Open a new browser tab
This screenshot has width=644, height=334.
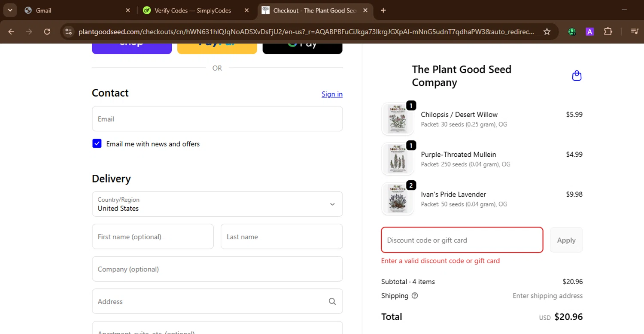click(383, 10)
